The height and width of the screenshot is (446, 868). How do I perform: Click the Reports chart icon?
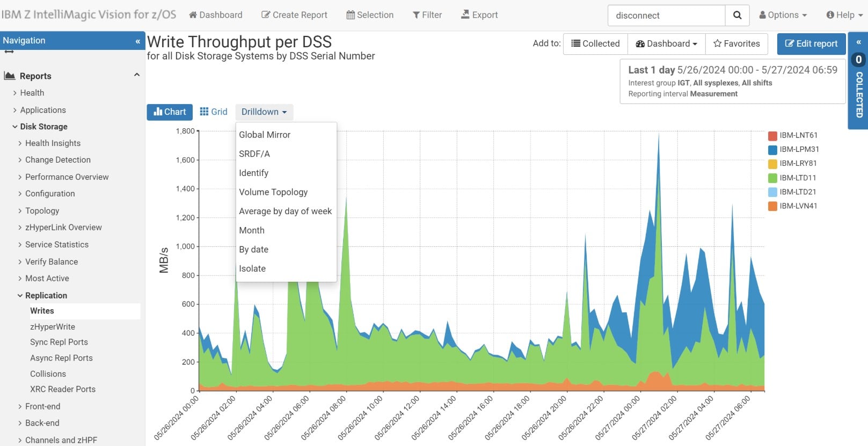click(10, 76)
